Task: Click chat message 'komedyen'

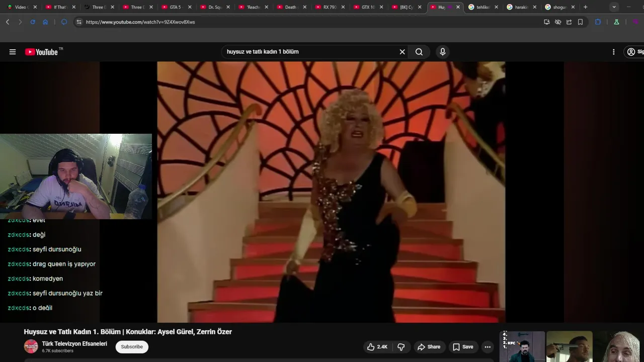Action: point(48,279)
